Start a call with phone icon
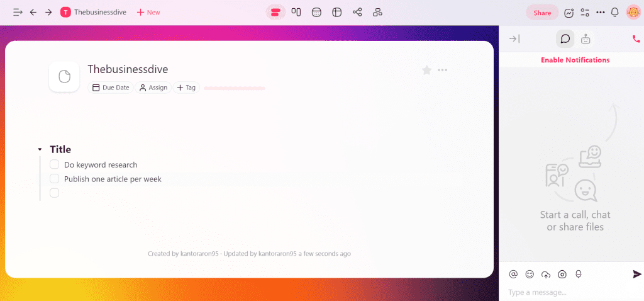 [x=636, y=39]
